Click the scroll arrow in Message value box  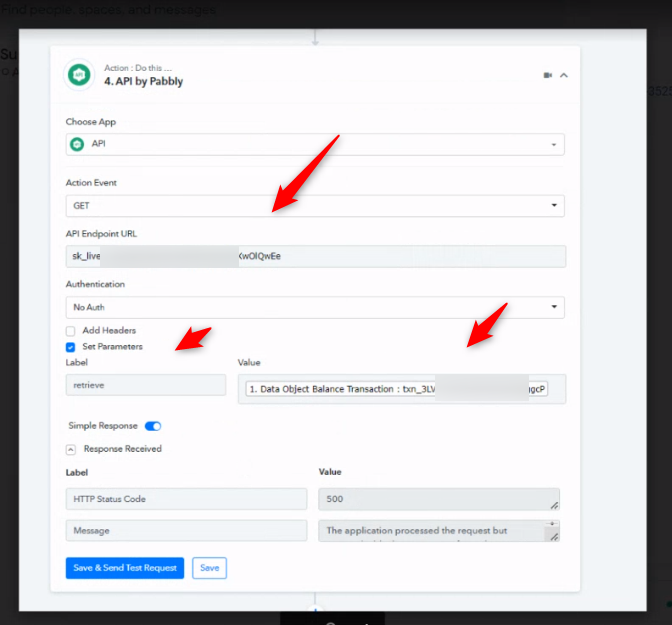tap(552, 524)
